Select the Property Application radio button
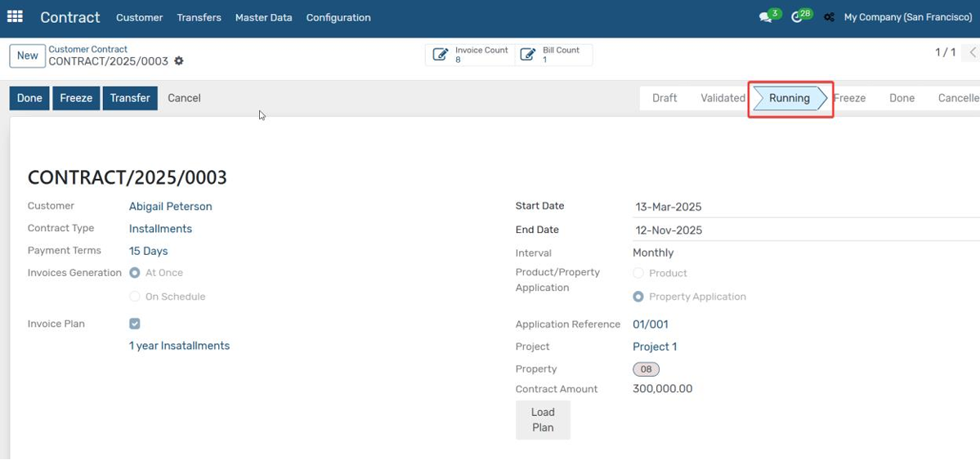The width and height of the screenshot is (980, 460). (638, 297)
